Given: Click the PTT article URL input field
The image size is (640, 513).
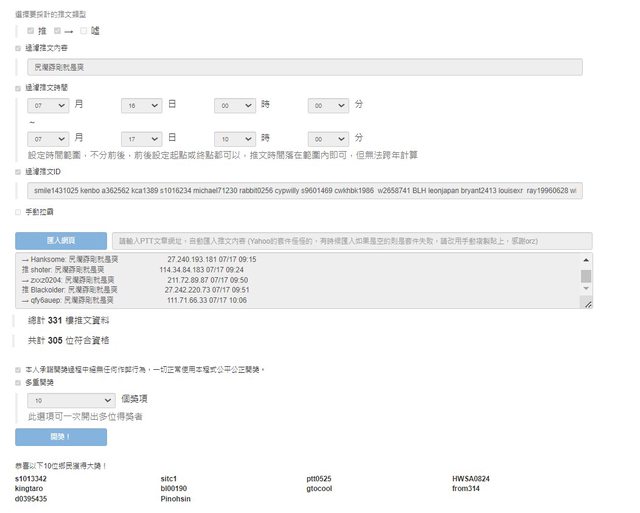Looking at the screenshot, I should point(351,241).
